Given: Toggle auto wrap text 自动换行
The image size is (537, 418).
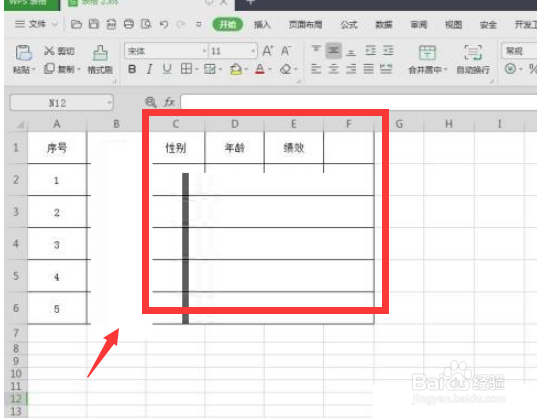Looking at the screenshot, I should pyautogui.click(x=473, y=60).
